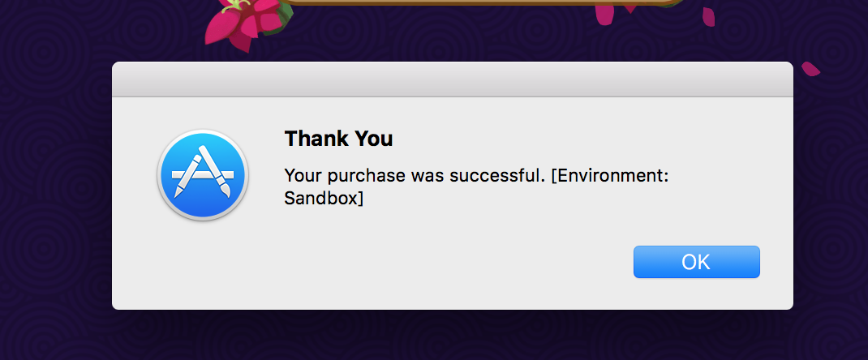Viewport: 868px width, 360px height.
Task: Click the purple patterned background below the dialog
Action: (x=452, y=336)
